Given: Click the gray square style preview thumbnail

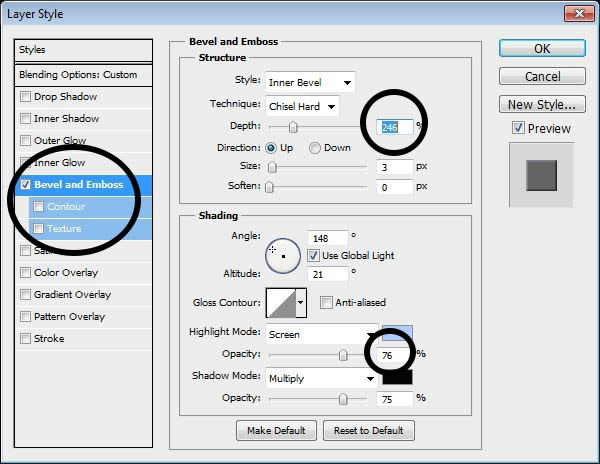Looking at the screenshot, I should pyautogui.click(x=541, y=175).
